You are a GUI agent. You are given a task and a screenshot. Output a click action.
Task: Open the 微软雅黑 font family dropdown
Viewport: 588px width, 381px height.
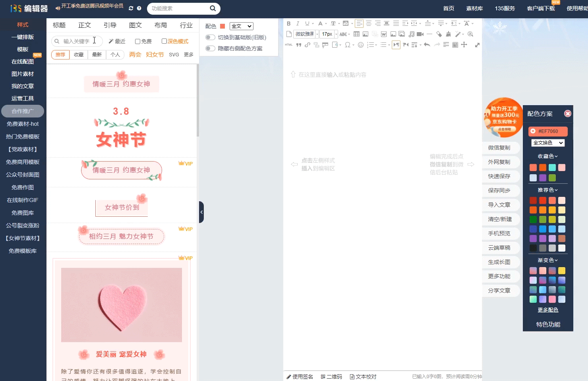[x=305, y=34]
